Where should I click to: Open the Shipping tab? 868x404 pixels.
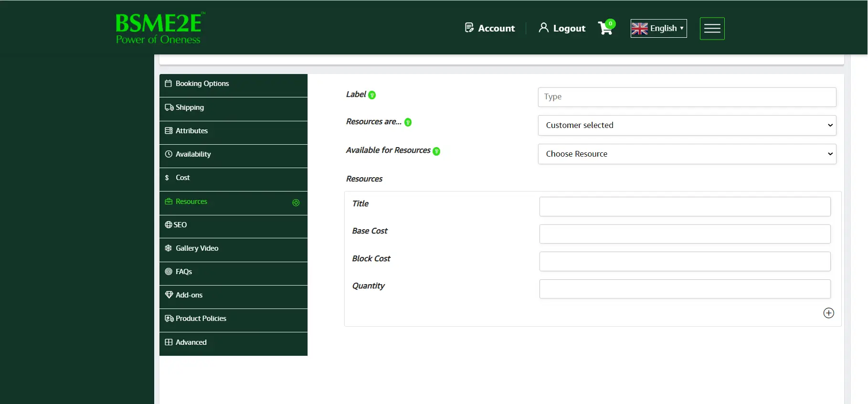(233, 109)
